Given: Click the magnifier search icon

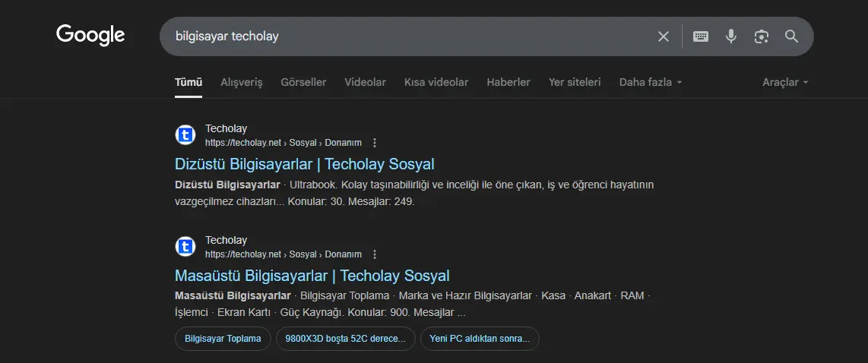Looking at the screenshot, I should (791, 36).
